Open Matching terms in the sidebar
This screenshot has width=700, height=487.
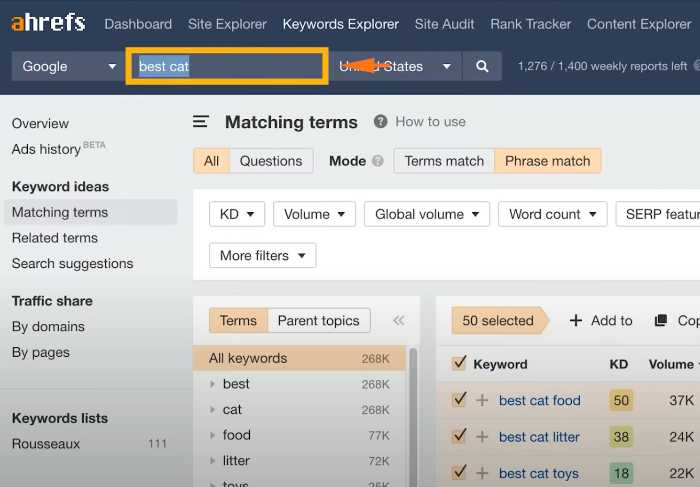tap(91, 212)
